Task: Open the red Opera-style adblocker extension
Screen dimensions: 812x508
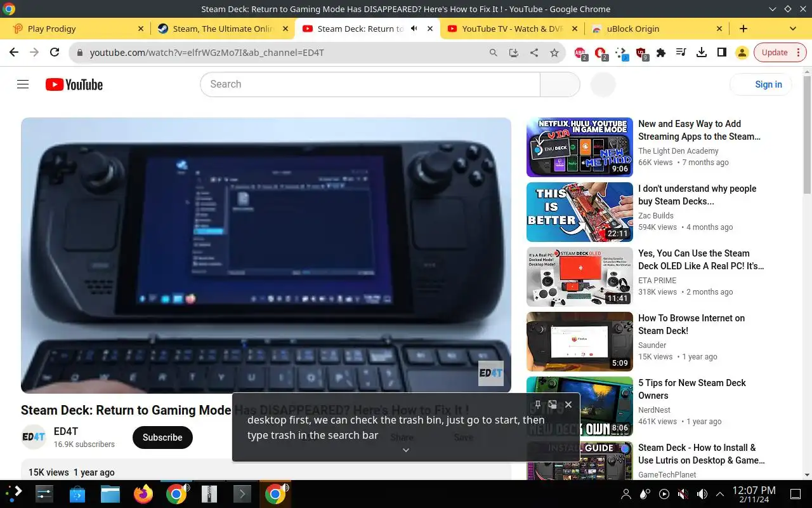Action: click(600, 53)
